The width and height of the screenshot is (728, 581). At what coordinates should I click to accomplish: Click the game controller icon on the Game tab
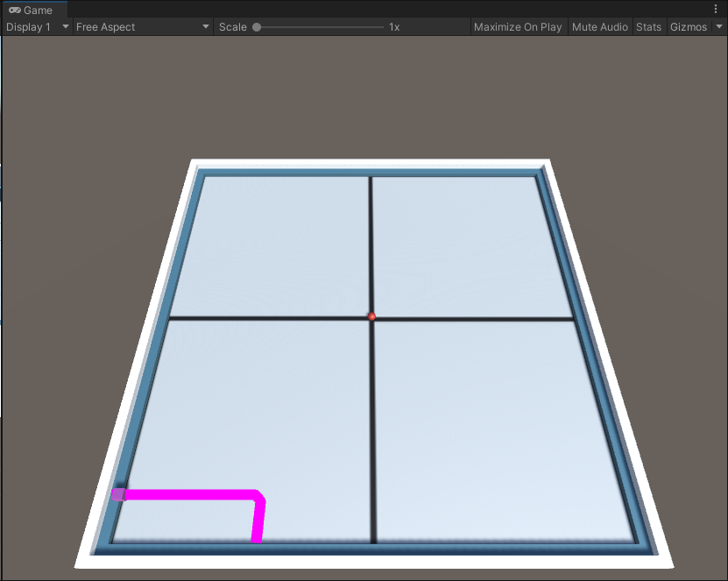[15, 10]
